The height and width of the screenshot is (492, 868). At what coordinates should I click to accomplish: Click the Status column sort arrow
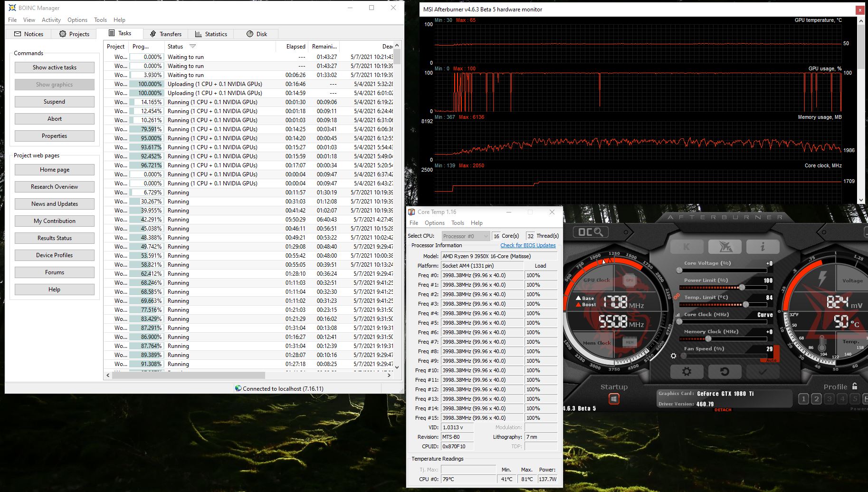pos(192,46)
